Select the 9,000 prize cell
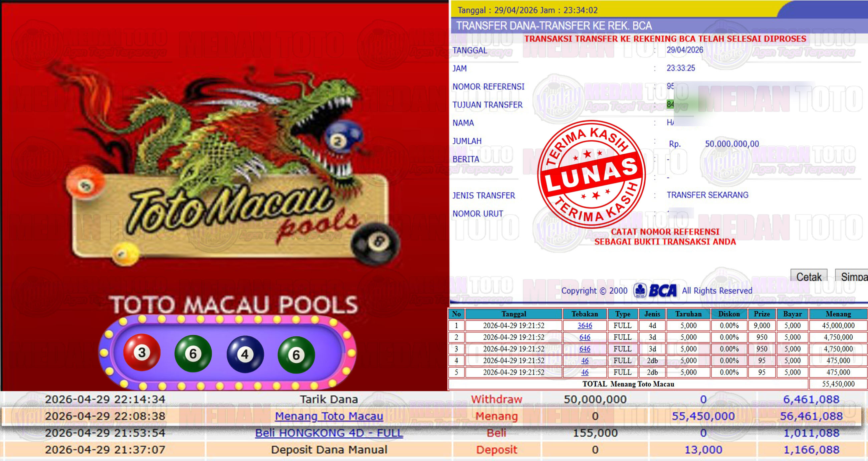 click(762, 325)
